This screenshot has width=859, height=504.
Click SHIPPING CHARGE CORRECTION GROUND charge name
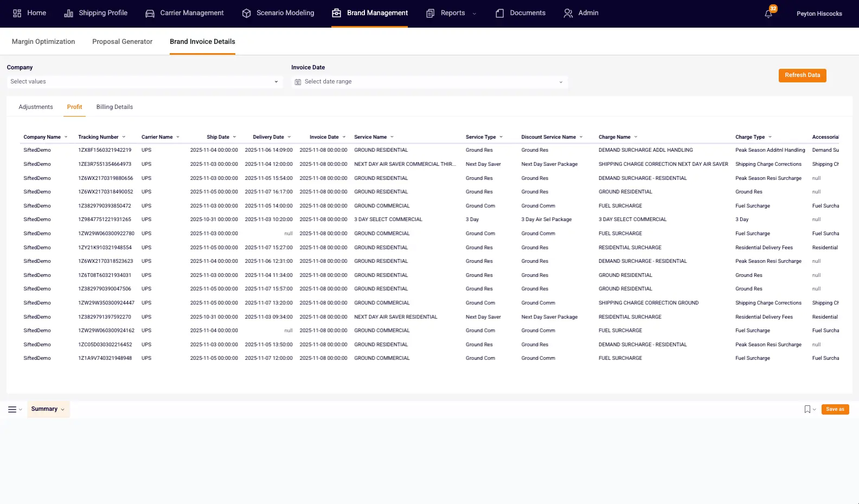tap(649, 303)
